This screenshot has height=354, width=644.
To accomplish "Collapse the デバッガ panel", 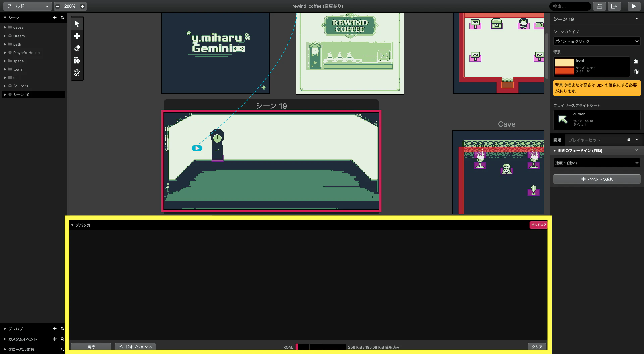I will click(x=72, y=225).
